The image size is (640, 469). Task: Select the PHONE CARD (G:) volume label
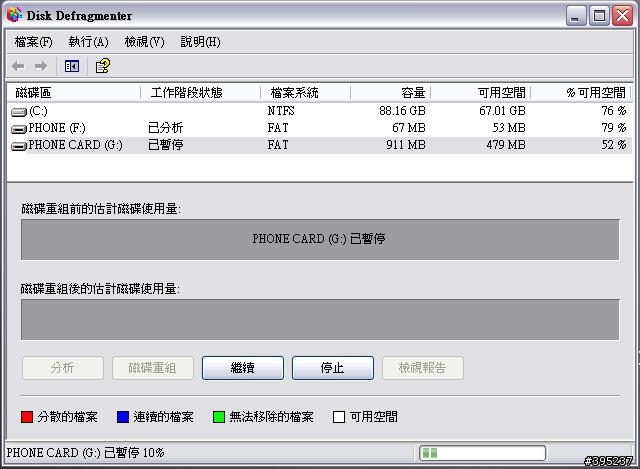tap(75, 145)
